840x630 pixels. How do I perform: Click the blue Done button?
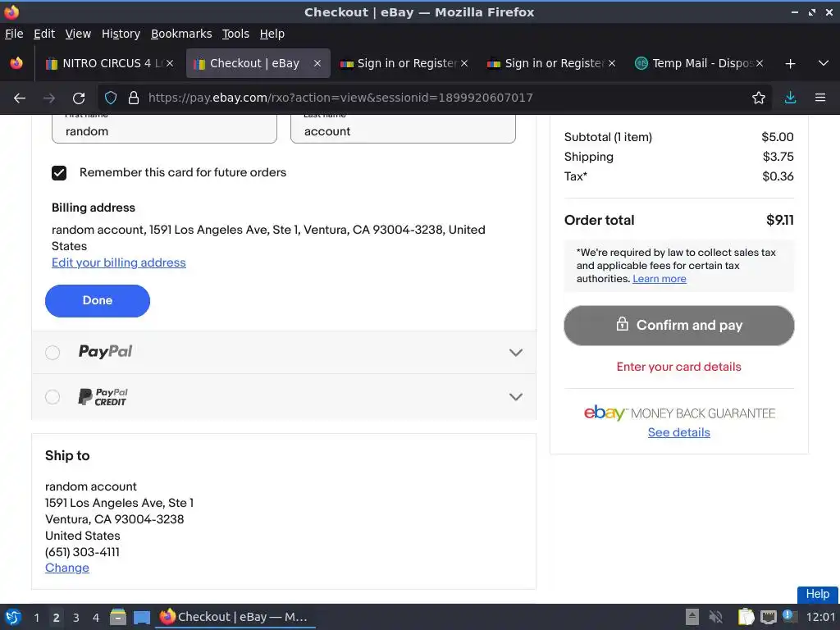point(98,300)
